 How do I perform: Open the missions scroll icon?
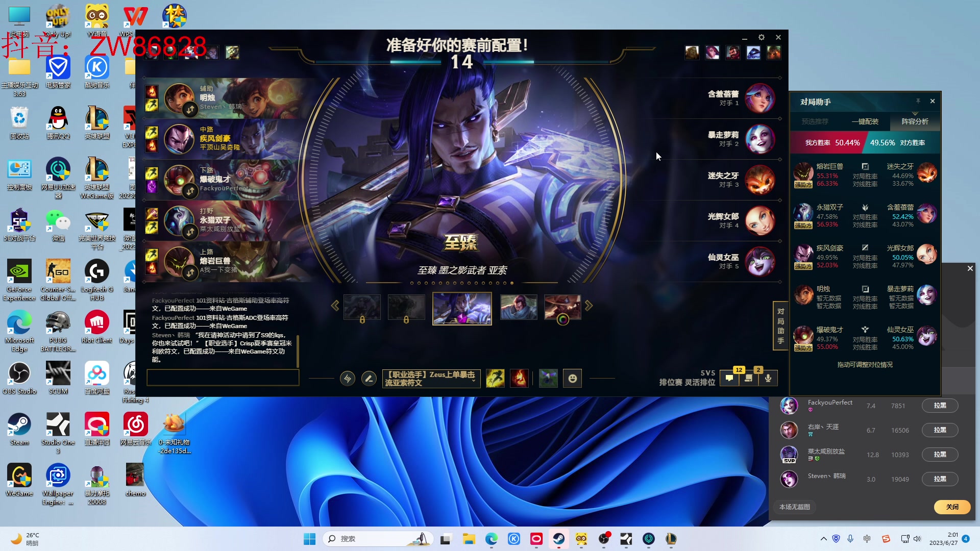click(749, 379)
